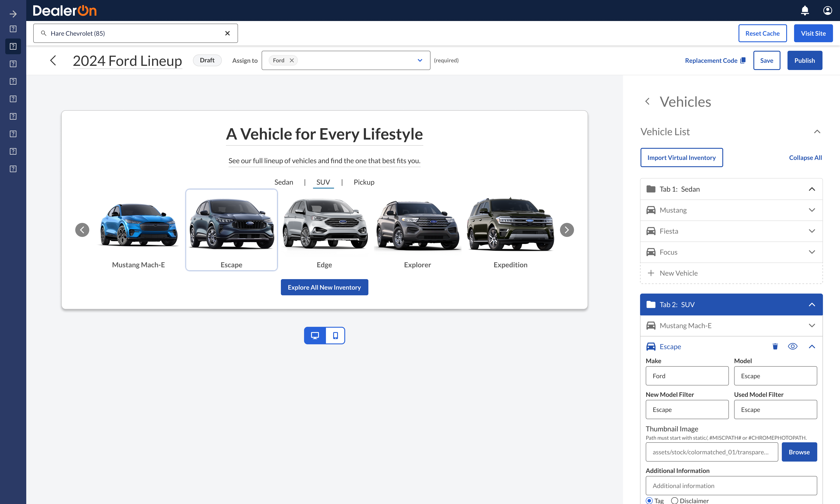The width and height of the screenshot is (840, 504).
Task: Click the carousel previous arrow
Action: click(82, 230)
